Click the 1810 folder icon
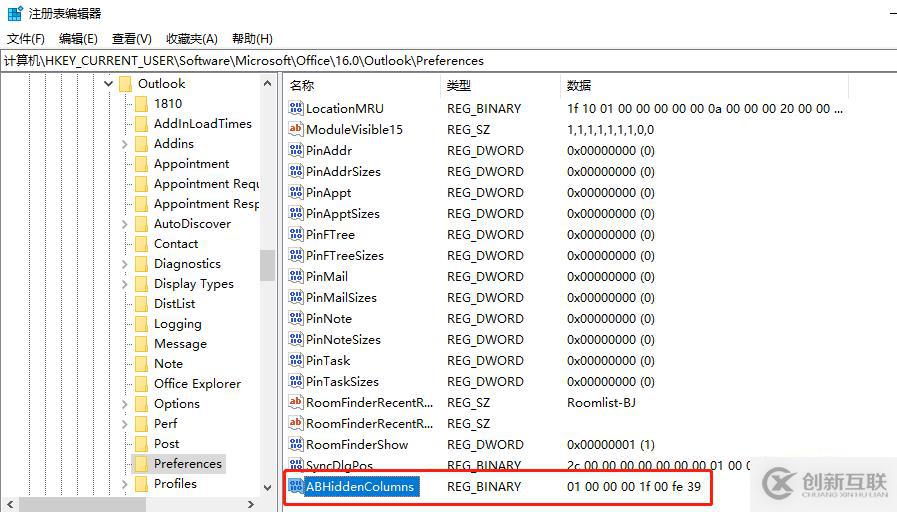 pyautogui.click(x=141, y=104)
